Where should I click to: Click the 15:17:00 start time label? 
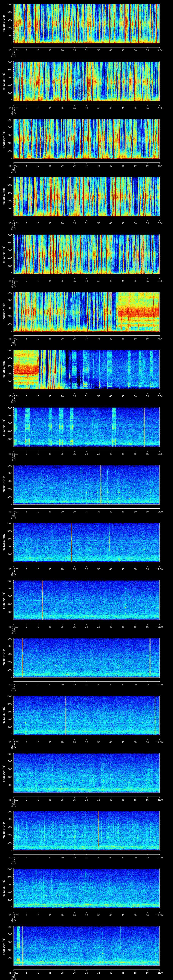point(14,972)
